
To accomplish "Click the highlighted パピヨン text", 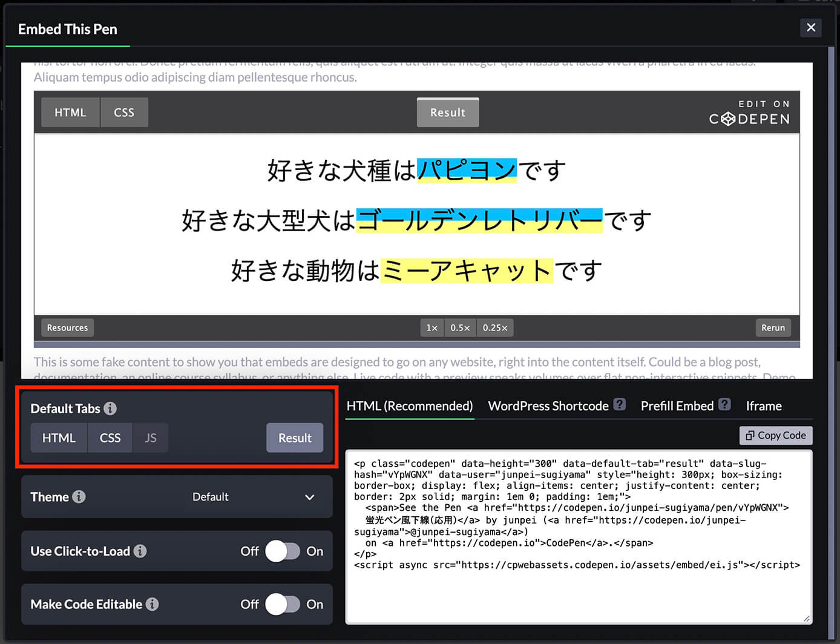I will tap(467, 170).
